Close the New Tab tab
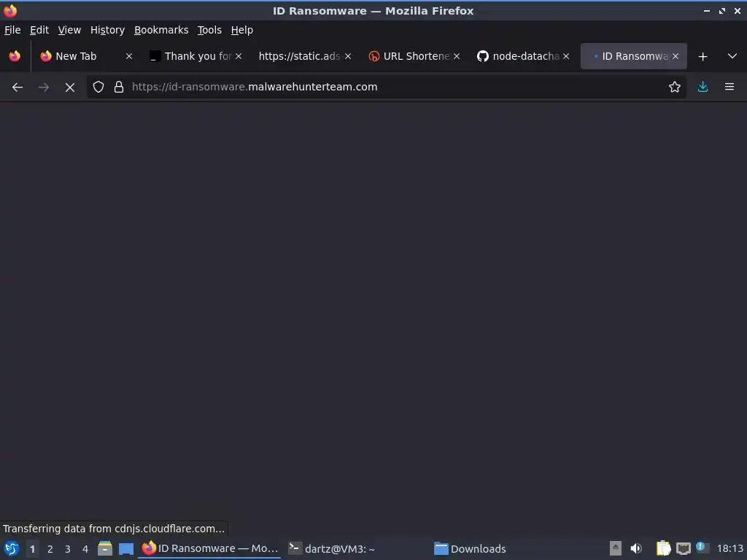 click(x=128, y=56)
